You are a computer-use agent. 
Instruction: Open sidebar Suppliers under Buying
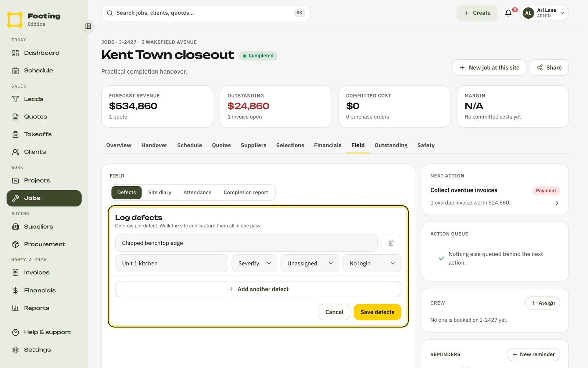point(44,227)
